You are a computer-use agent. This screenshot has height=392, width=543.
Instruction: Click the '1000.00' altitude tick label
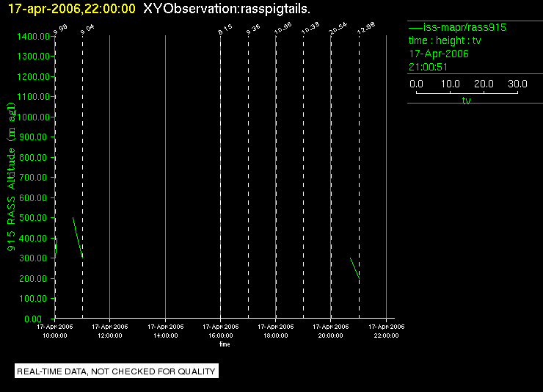pyautogui.click(x=33, y=117)
